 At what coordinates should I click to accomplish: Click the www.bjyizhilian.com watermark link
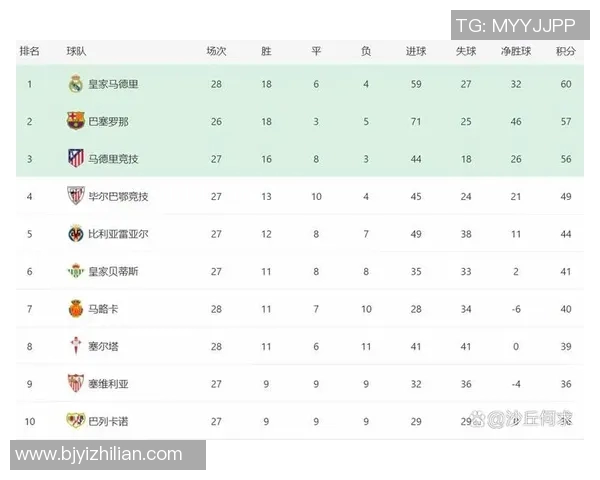point(99,455)
